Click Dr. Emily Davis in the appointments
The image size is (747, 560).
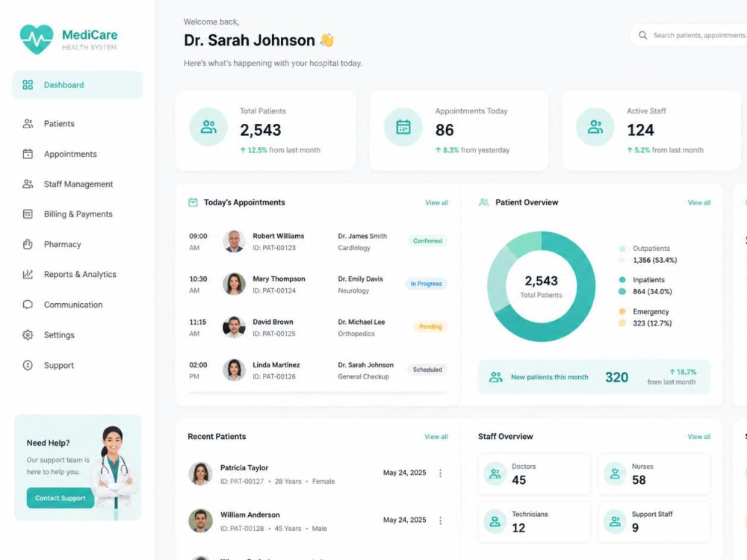tap(360, 279)
